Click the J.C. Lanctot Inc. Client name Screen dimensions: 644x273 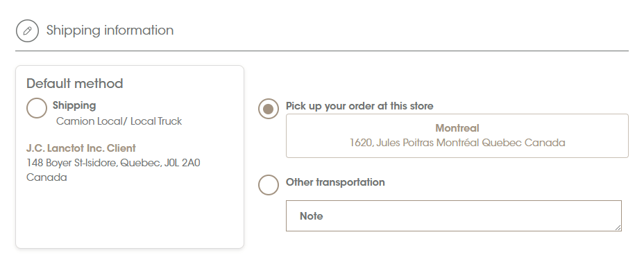pyautogui.click(x=81, y=148)
